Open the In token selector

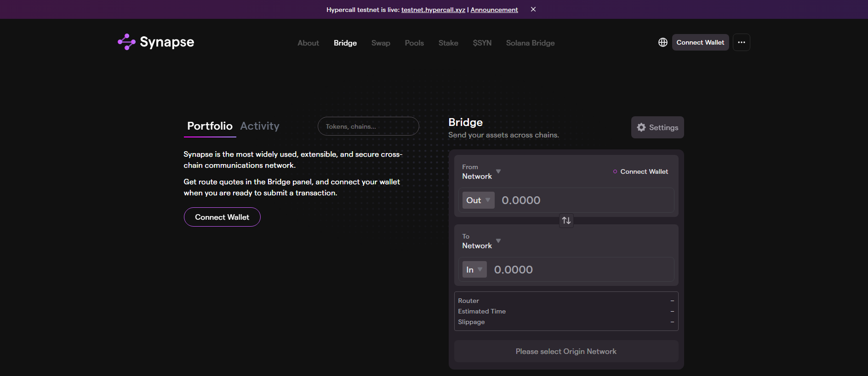pyautogui.click(x=474, y=270)
